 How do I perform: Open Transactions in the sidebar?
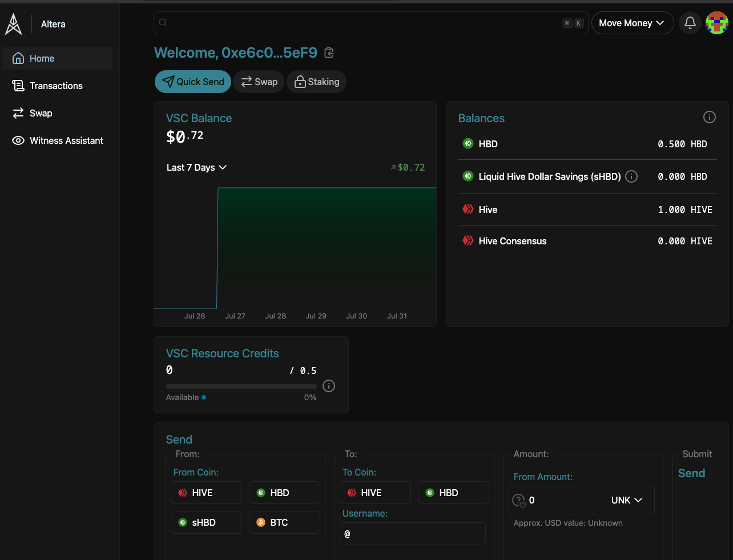pyautogui.click(x=56, y=86)
